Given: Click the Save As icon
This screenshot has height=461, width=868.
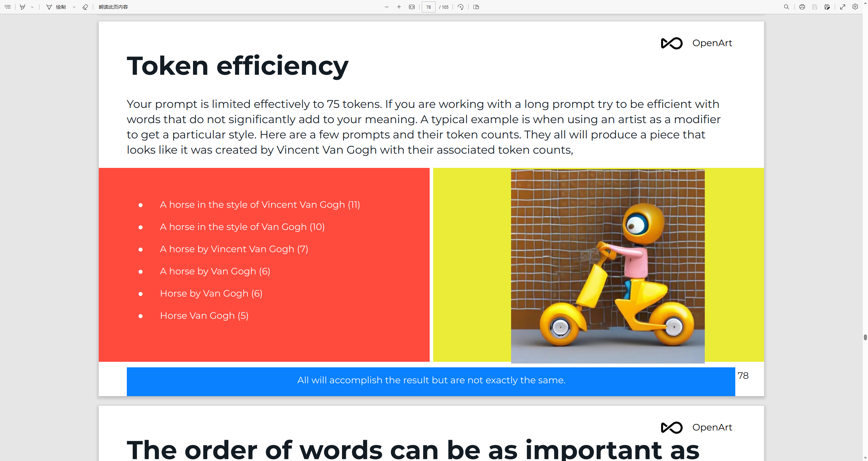Looking at the screenshot, I should (827, 7).
